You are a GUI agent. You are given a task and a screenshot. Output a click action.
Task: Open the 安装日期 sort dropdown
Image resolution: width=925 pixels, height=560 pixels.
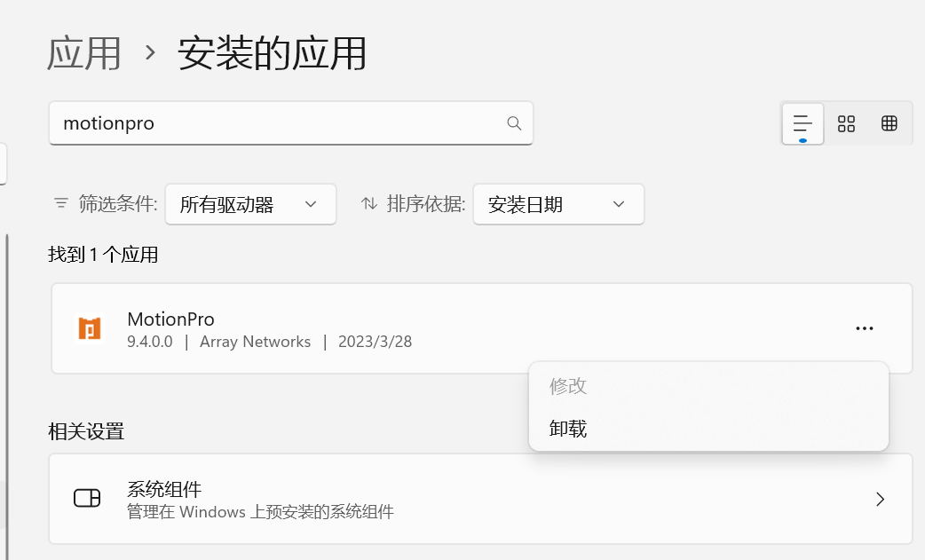point(557,205)
